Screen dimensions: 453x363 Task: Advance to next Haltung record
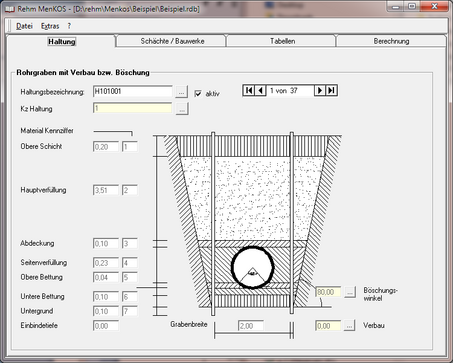coord(320,90)
